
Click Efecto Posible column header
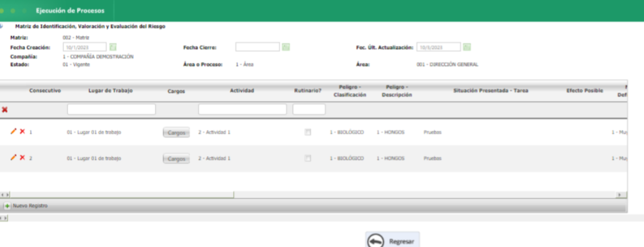(x=585, y=91)
